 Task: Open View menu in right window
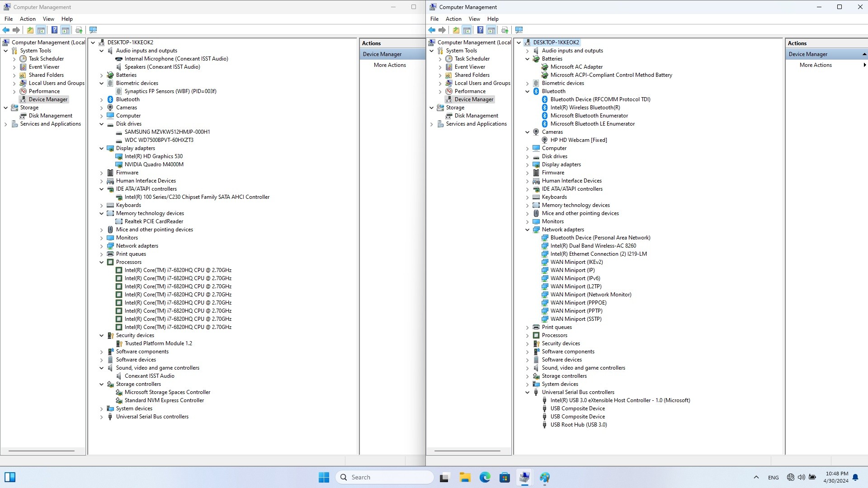pyautogui.click(x=474, y=19)
